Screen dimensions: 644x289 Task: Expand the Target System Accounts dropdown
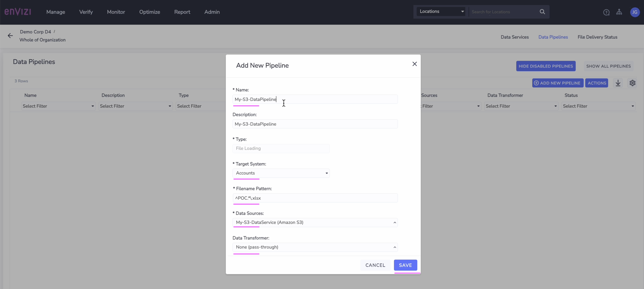[281, 173]
